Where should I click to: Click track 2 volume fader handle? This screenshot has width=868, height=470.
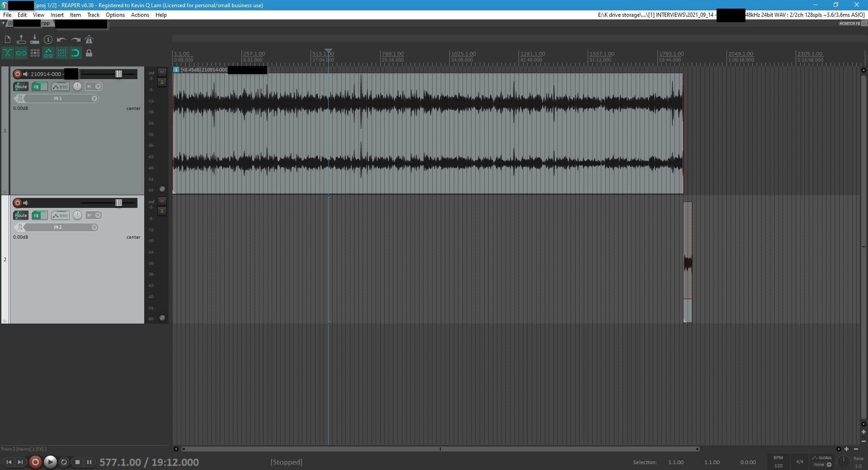tap(118, 203)
